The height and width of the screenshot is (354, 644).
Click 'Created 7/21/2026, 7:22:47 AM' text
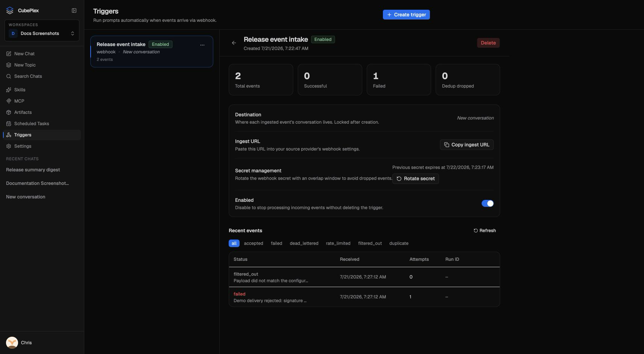point(276,48)
